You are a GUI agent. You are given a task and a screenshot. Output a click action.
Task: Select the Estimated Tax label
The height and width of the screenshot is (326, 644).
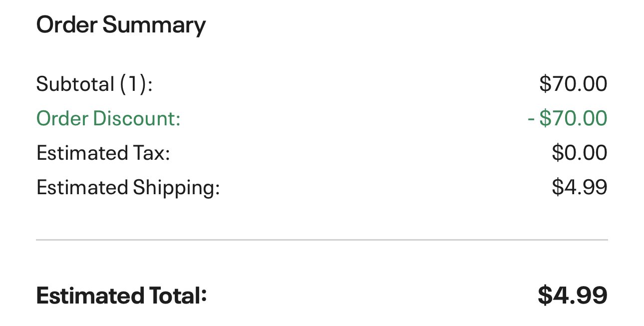pyautogui.click(x=103, y=153)
